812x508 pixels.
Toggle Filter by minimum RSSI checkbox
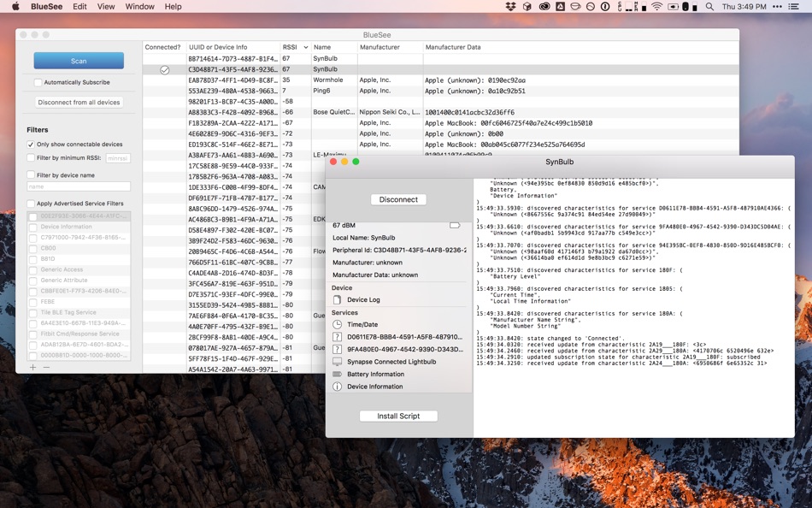click(x=31, y=158)
